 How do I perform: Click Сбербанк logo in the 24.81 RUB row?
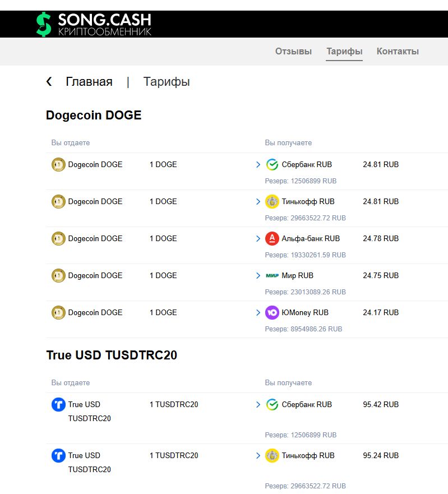coord(272,164)
